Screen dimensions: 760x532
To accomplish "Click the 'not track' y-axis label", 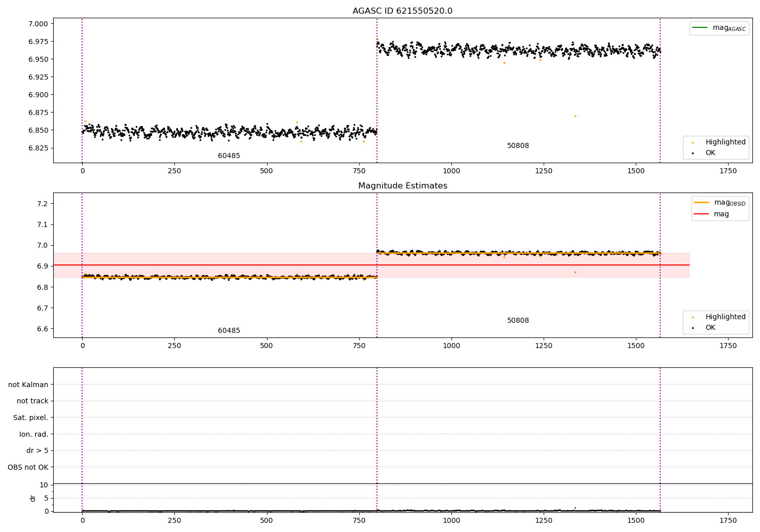I will click(x=32, y=401).
